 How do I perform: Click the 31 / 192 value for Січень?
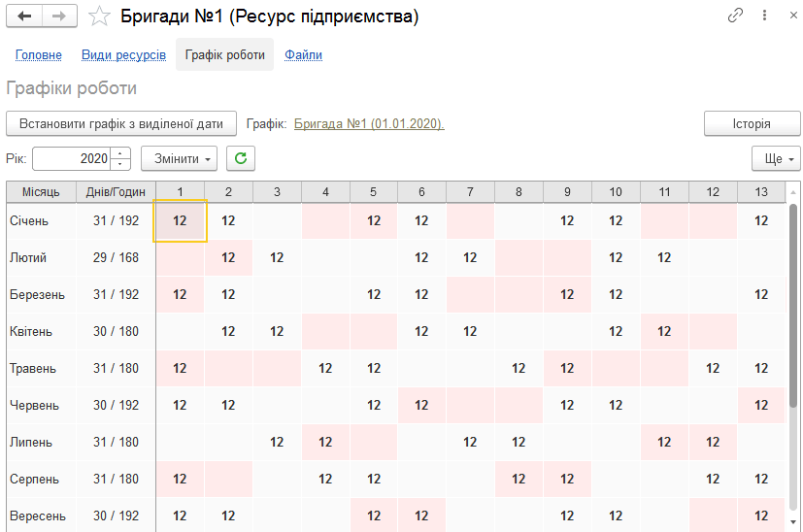[x=116, y=220]
